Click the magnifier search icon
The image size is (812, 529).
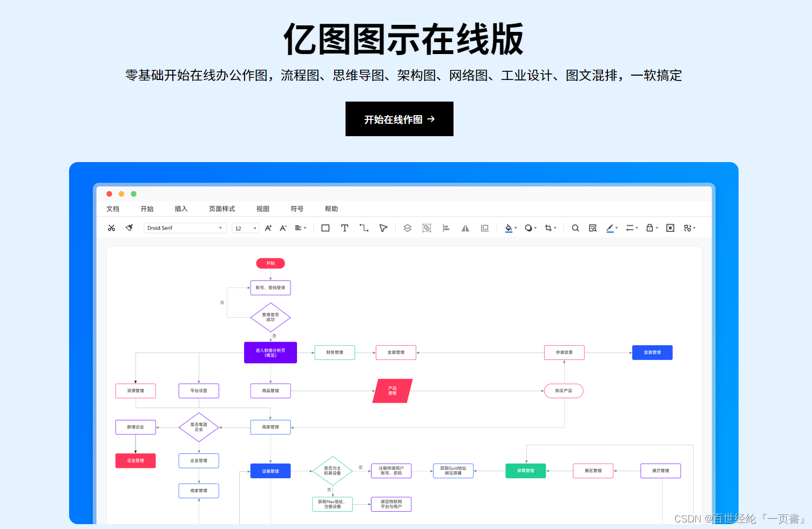(576, 228)
